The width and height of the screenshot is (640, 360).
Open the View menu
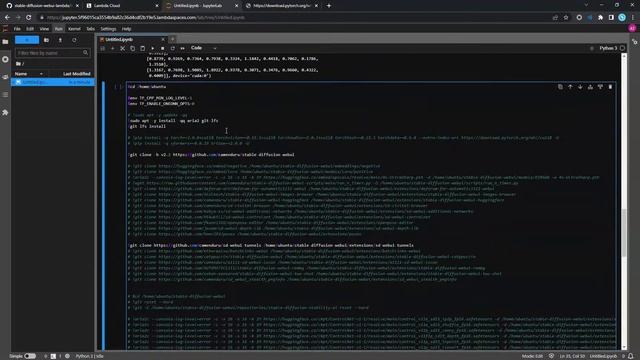(x=44, y=29)
